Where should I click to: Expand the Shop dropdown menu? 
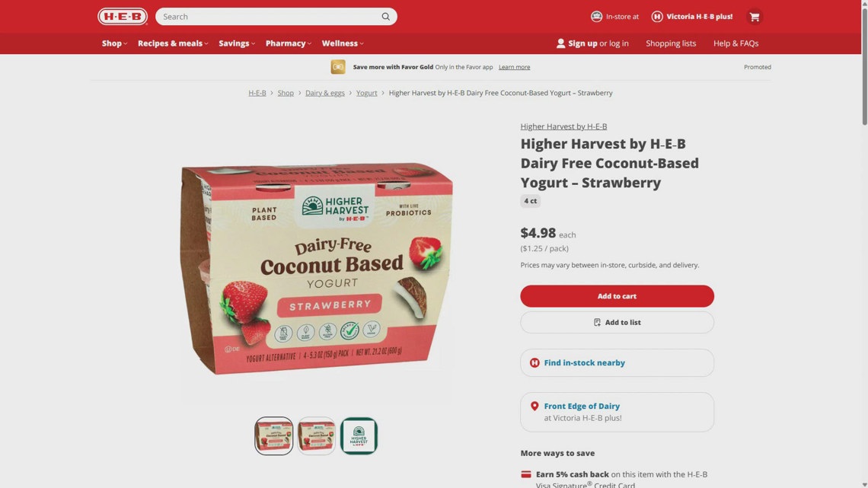[114, 43]
